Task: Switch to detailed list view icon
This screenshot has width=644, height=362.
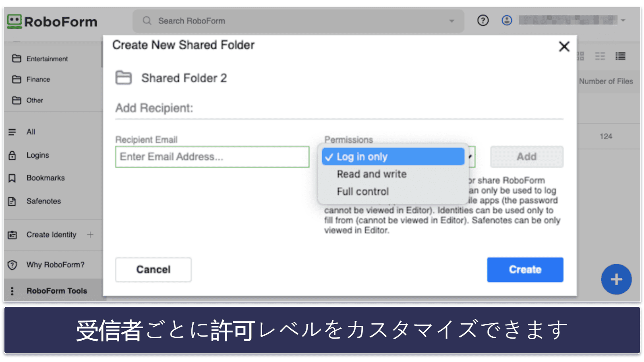Action: coord(620,56)
